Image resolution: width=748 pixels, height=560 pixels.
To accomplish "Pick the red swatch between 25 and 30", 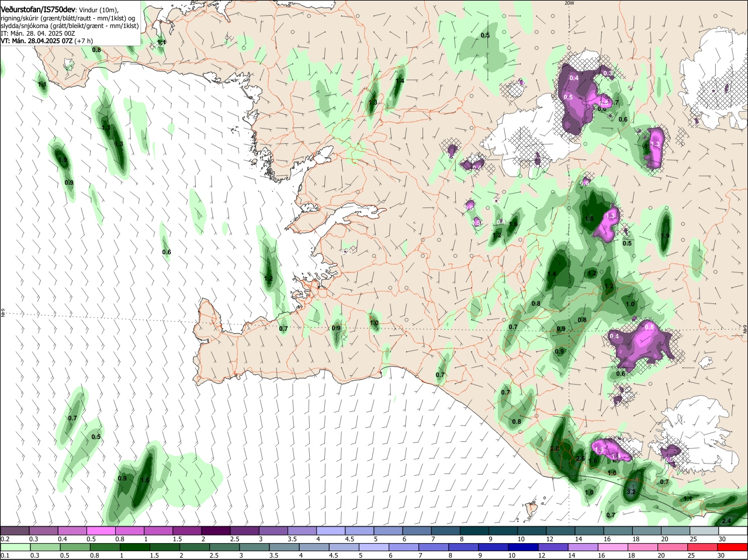I will click(x=703, y=547).
